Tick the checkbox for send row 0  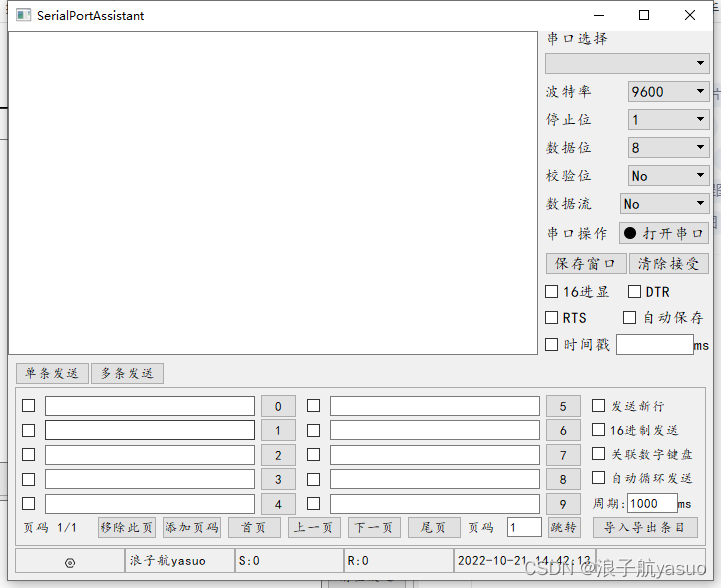(x=29, y=405)
